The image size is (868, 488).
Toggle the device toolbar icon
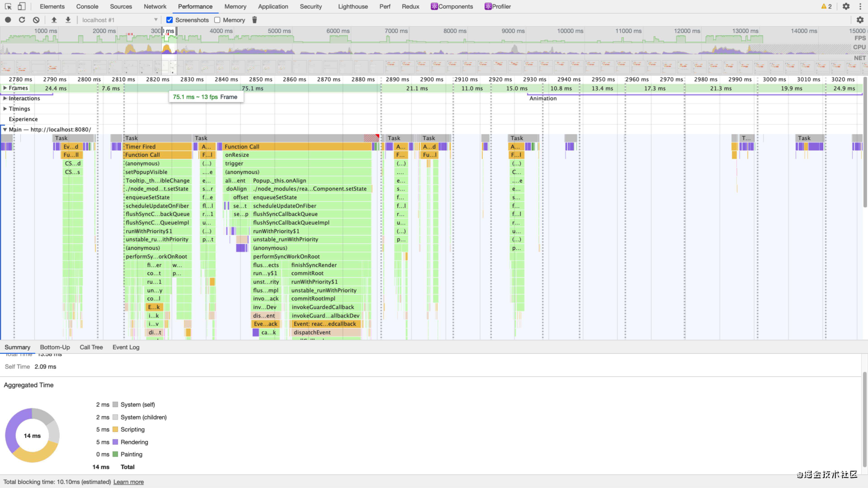pos(21,6)
